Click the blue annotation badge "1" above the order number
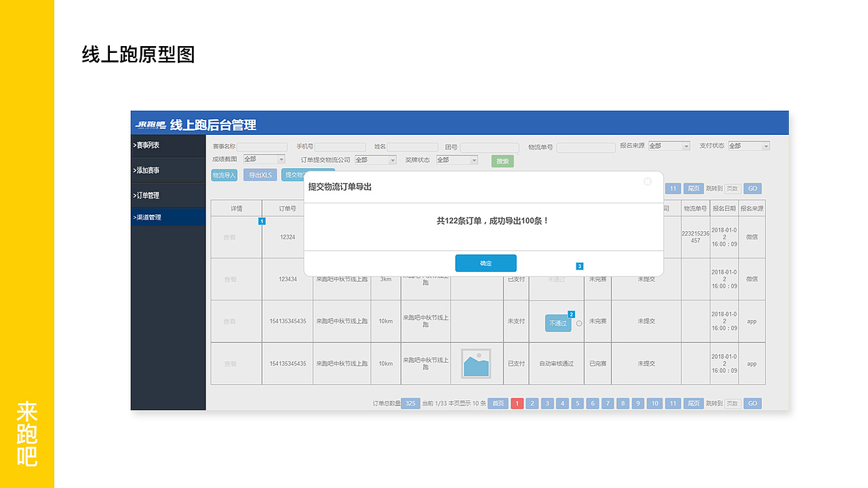 click(262, 221)
